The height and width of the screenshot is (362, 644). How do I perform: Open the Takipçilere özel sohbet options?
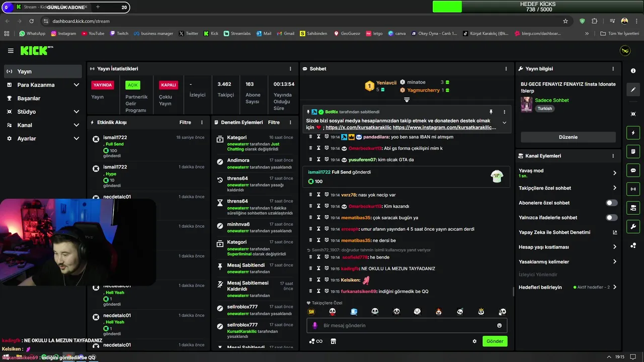click(568, 188)
